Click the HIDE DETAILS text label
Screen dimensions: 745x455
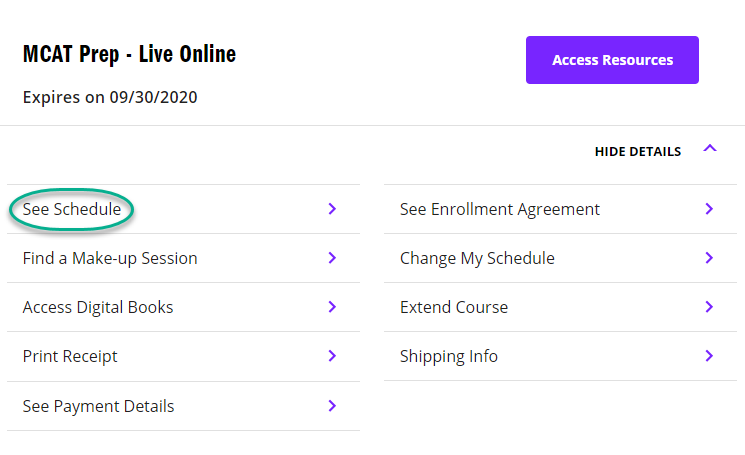[x=637, y=152]
